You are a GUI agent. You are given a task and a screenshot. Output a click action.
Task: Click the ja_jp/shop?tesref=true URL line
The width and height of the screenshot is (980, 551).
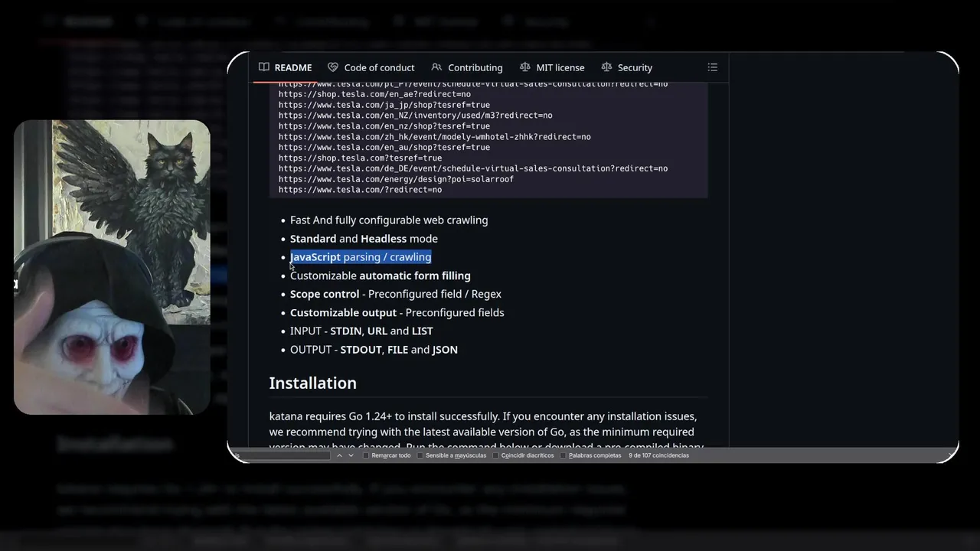coord(384,105)
